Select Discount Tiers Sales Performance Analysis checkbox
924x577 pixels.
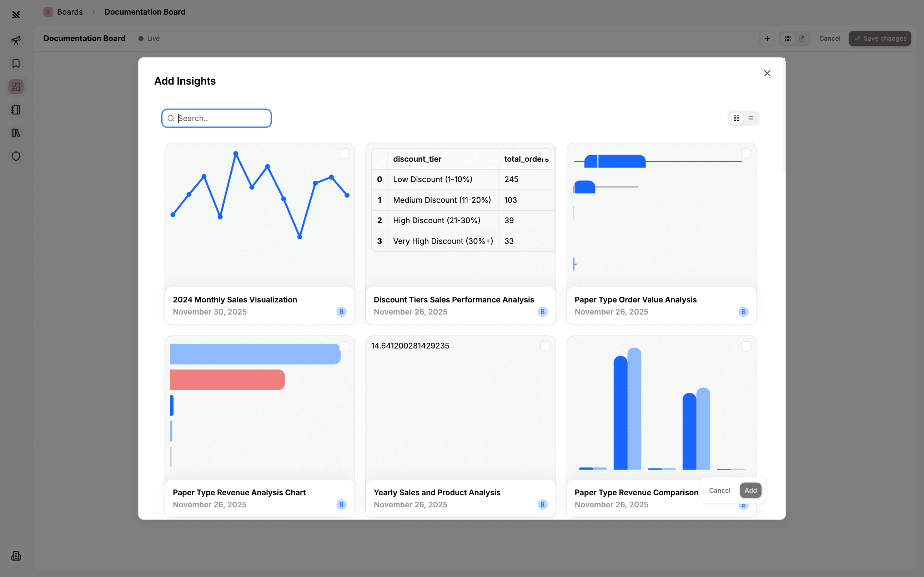[545, 153]
